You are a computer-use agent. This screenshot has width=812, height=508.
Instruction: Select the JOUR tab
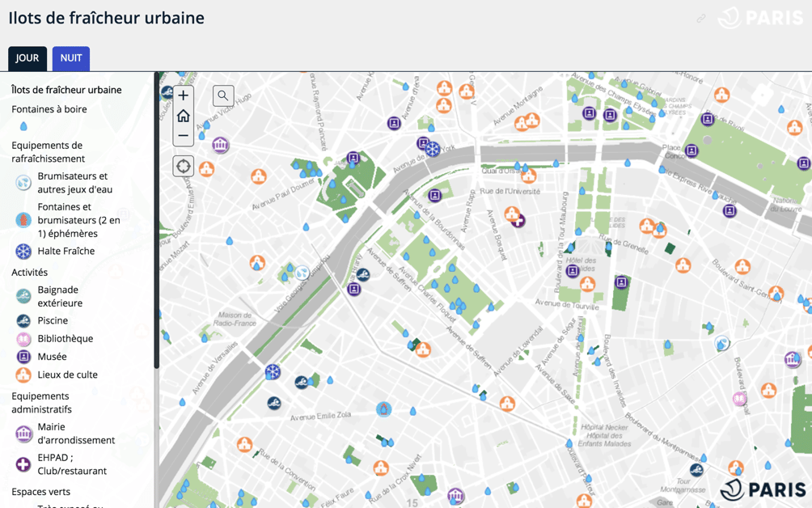(x=27, y=57)
